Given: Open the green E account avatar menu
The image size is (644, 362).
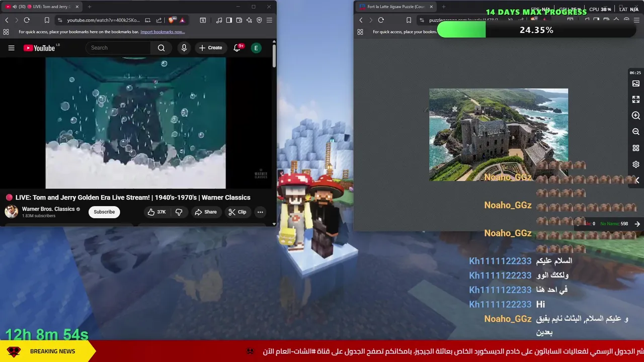Looking at the screenshot, I should click(256, 48).
